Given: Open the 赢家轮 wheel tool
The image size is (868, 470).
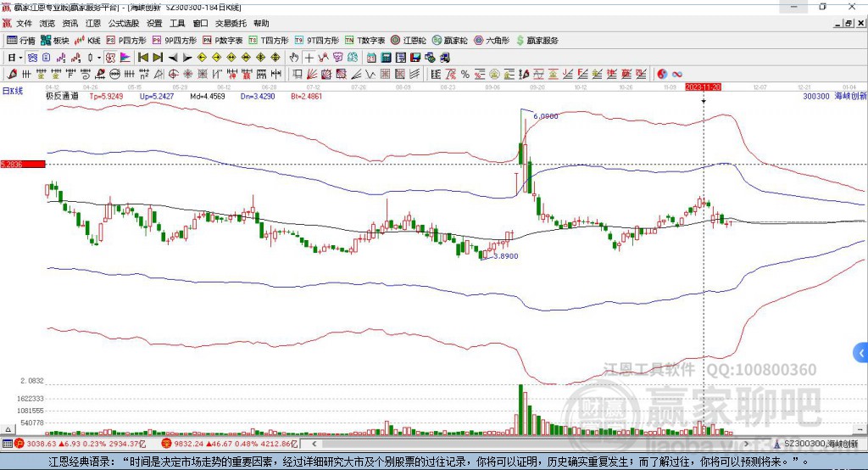Looking at the screenshot, I should pyautogui.click(x=449, y=41).
